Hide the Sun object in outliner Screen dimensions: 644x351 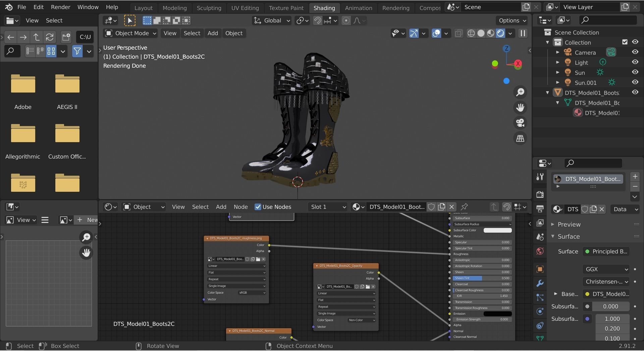click(635, 72)
